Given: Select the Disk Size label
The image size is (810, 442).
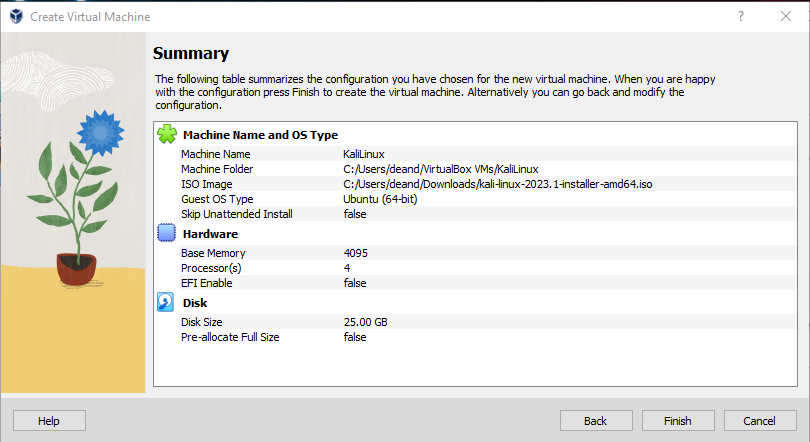Looking at the screenshot, I should [x=201, y=322].
